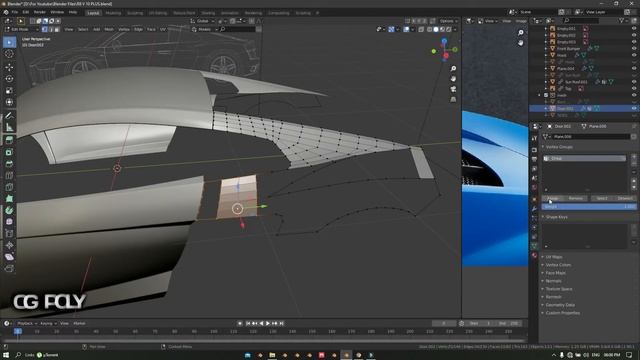Open the Windows Start button
Viewport: 640px width, 360px height.
pyautogui.click(x=6, y=355)
